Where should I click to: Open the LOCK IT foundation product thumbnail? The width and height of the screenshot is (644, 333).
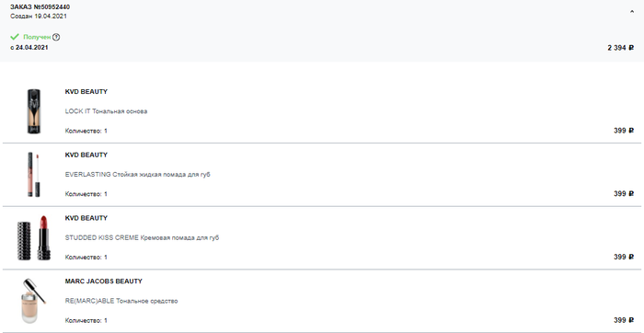(x=34, y=111)
